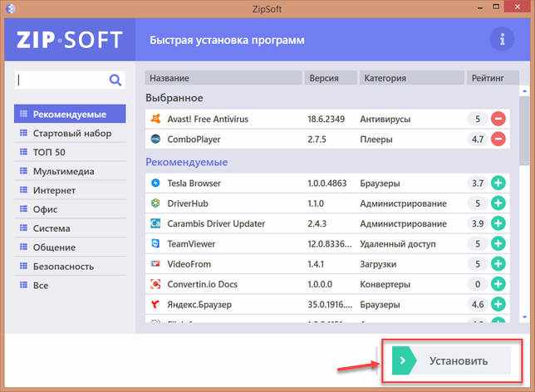The image size is (535, 392).
Task: Select the Рекомендуемые category
Action: [70, 114]
